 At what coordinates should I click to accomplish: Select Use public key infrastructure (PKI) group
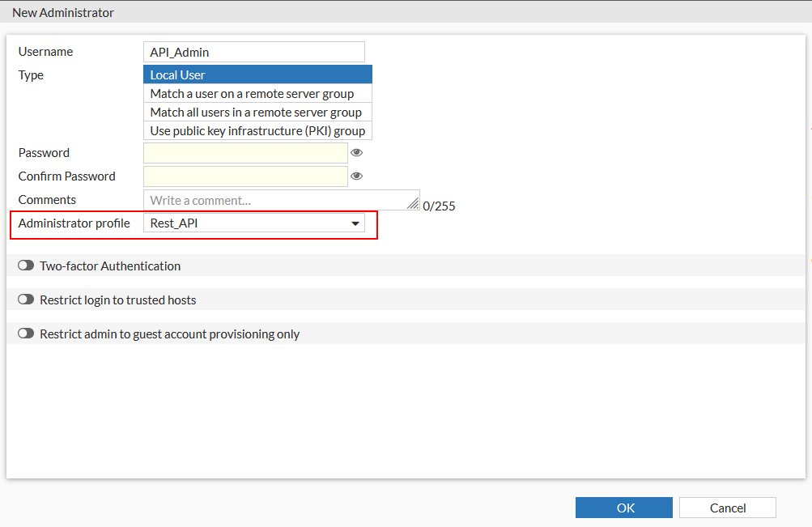tap(257, 130)
